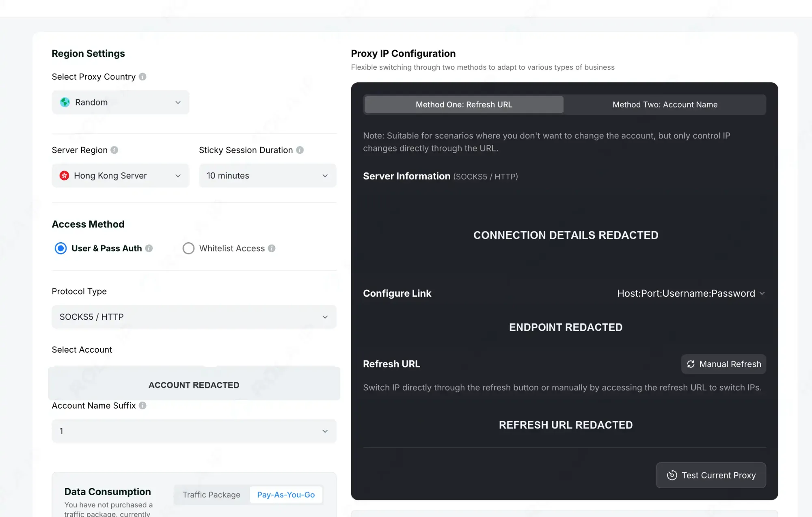
Task: Click the Proxy IP Configuration heading
Action: 403,54
